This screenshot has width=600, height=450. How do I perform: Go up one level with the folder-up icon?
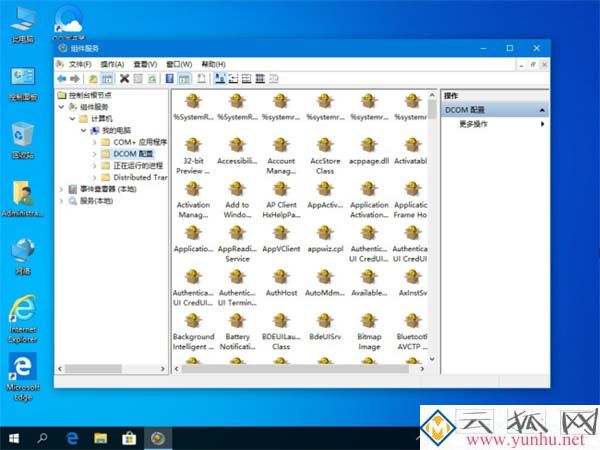[x=93, y=79]
